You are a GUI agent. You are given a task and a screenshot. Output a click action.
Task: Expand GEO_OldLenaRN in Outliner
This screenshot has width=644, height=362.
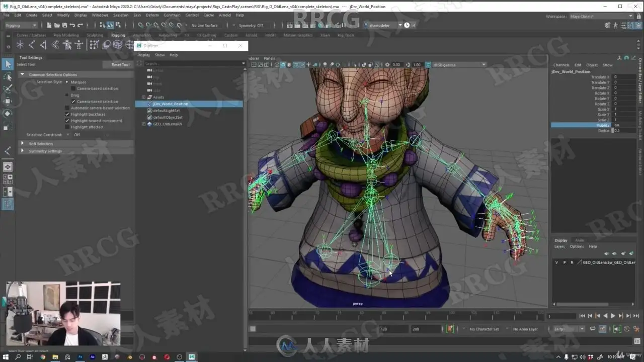144,124
